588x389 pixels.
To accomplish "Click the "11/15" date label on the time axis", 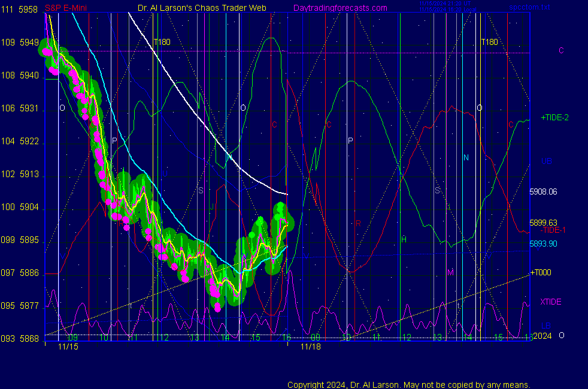I will pyautogui.click(x=68, y=347).
